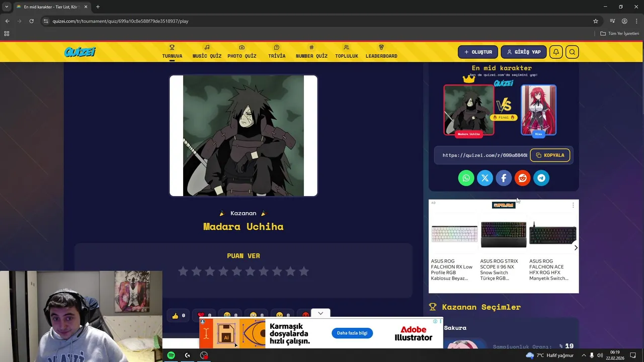Share the result on Reddit
Viewport: 644px width, 362px height.
point(522,178)
